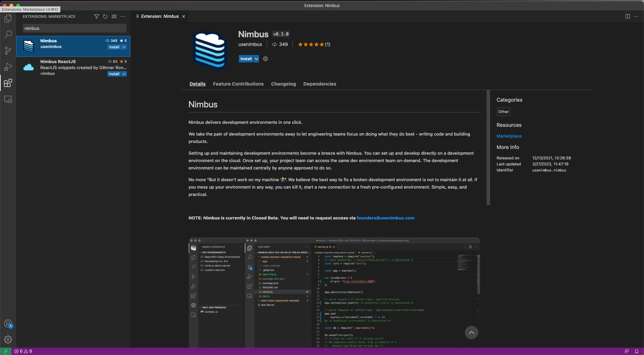Open the Marketplace resource link
Screen dimensions: 644x355
click(x=509, y=136)
